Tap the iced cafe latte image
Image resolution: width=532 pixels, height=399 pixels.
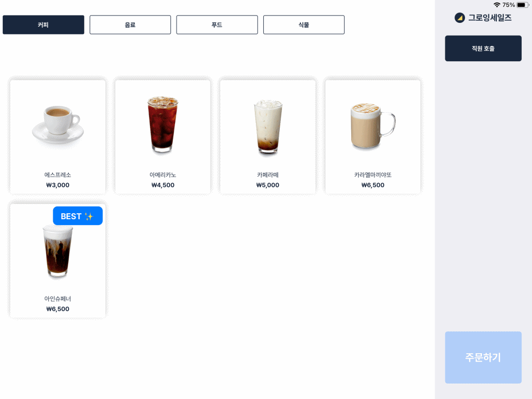pyautogui.click(x=268, y=127)
